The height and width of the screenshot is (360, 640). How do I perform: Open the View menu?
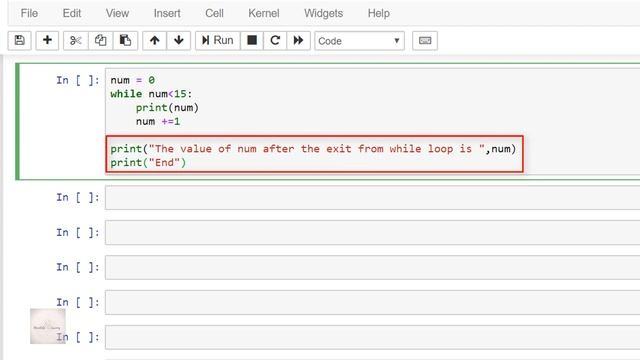click(x=117, y=13)
